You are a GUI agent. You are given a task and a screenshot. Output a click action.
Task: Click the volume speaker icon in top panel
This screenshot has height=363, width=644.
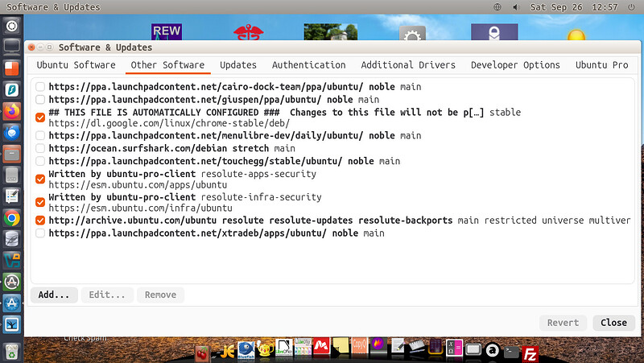516,7
